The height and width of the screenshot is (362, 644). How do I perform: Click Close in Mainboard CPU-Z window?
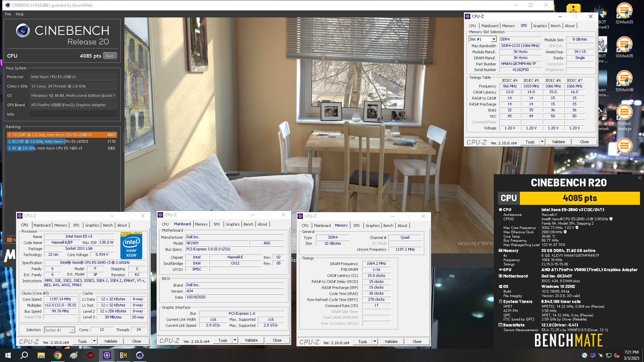277,340
